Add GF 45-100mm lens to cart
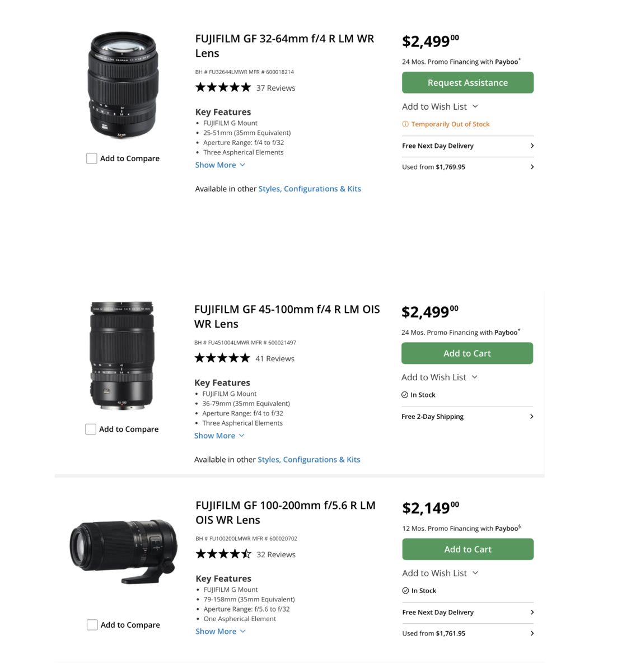Image resolution: width=617 pixels, height=672 pixels. (x=467, y=353)
